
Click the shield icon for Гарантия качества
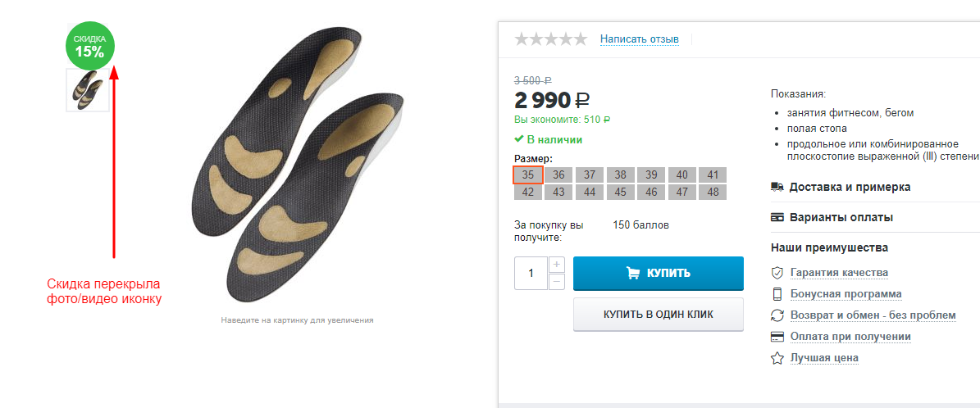point(777,273)
